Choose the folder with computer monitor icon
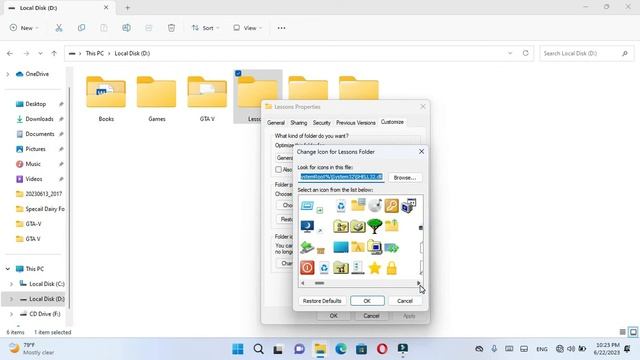640x360 pixels. pos(374,247)
